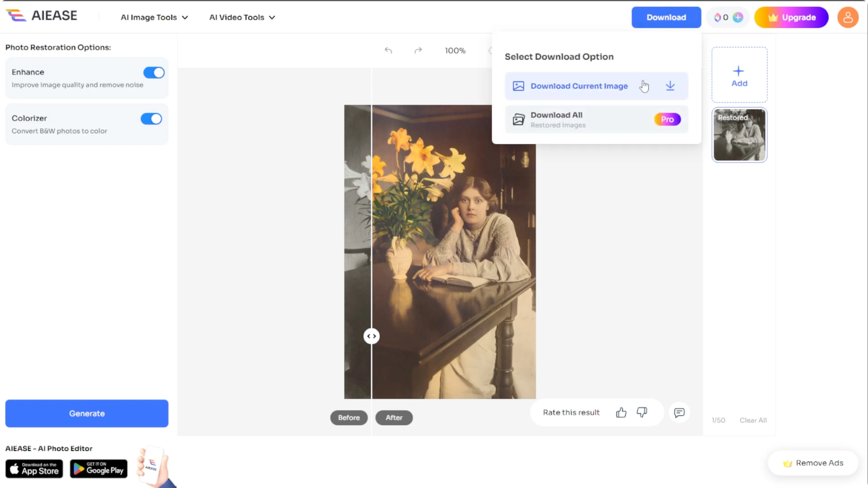This screenshot has width=868, height=488.
Task: Toggle the Enhance switch
Action: (154, 72)
